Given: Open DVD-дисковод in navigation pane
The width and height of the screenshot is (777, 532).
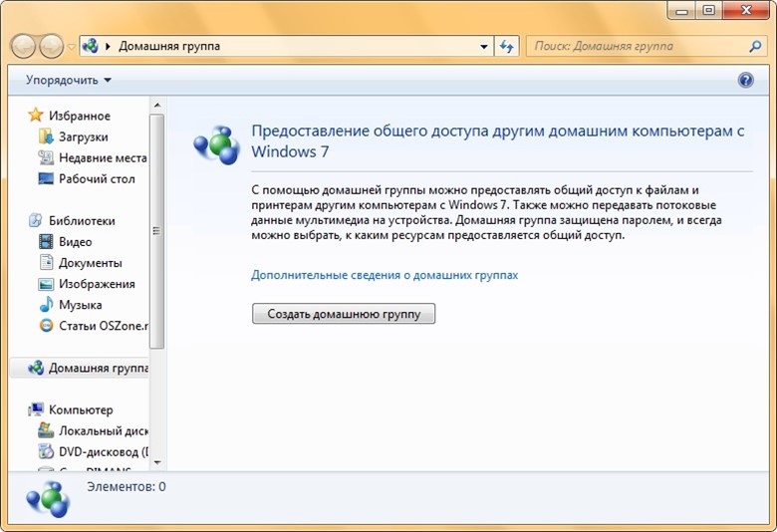Looking at the screenshot, I should [103, 451].
